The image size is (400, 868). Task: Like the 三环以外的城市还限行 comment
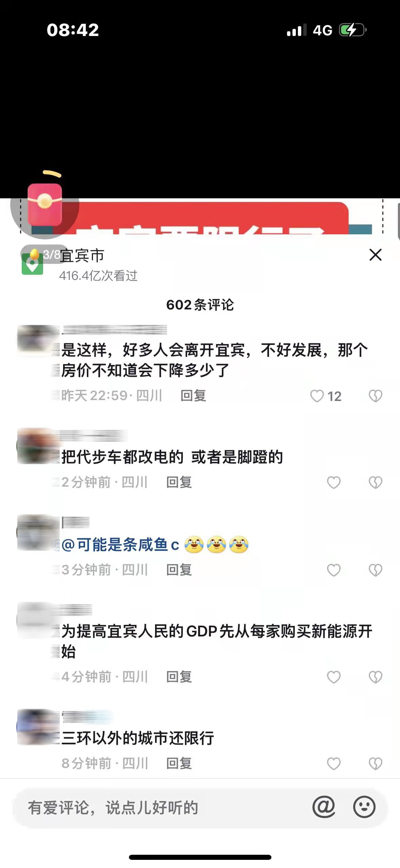click(x=334, y=763)
